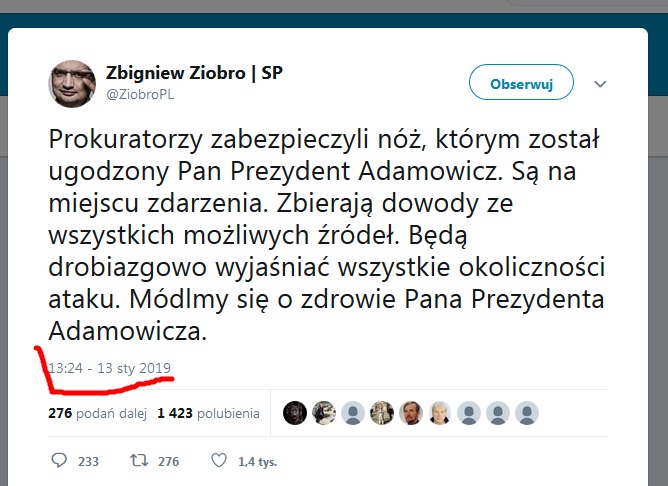The width and height of the screenshot is (668, 486).
Task: Open the tweet options chevron menu
Action: pos(600,84)
